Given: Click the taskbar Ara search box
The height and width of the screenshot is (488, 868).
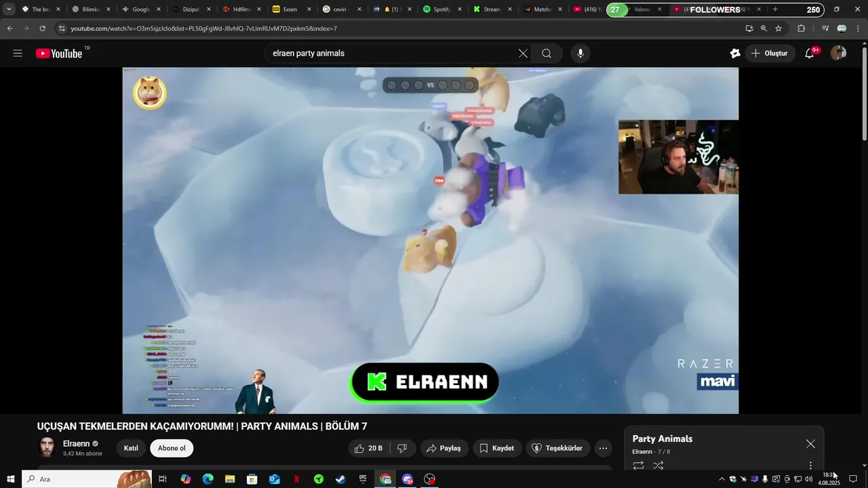Looking at the screenshot, I should pyautogui.click(x=86, y=479).
